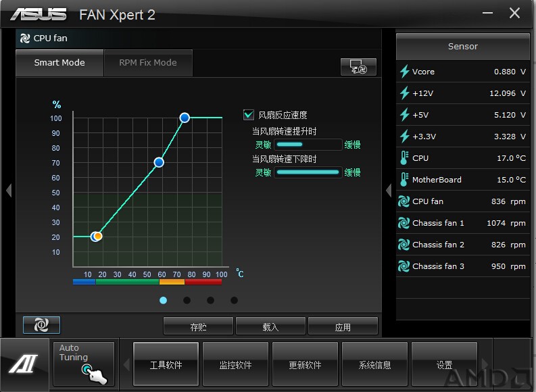This screenshot has width=536, height=392.
Task: Select the Vcore lightning icon
Action: (404, 72)
